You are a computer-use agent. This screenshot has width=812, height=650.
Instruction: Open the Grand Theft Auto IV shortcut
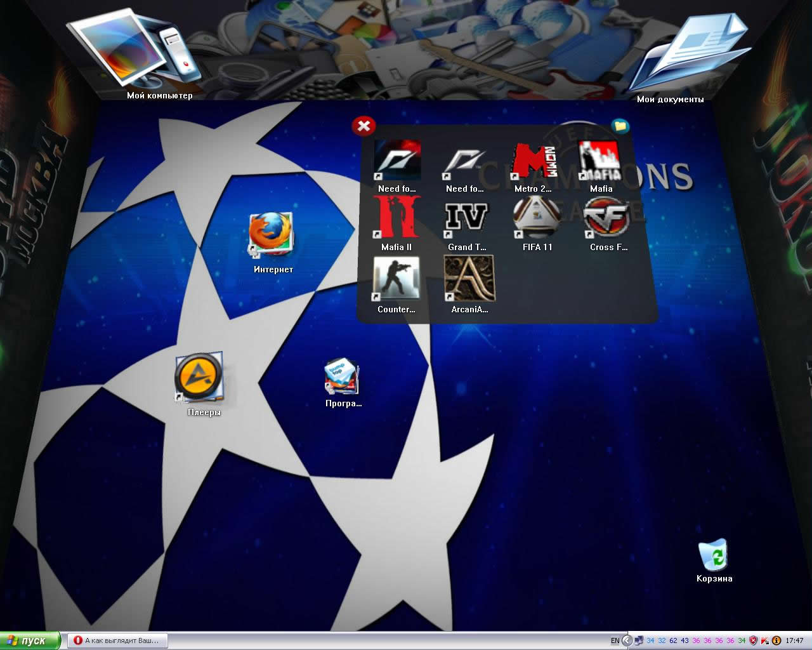point(466,218)
